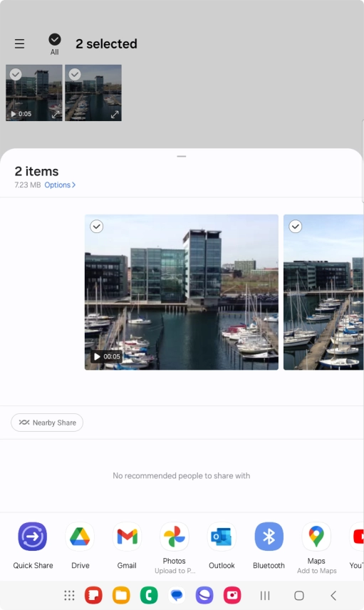Toggle the All selection checkbox

pyautogui.click(x=54, y=39)
